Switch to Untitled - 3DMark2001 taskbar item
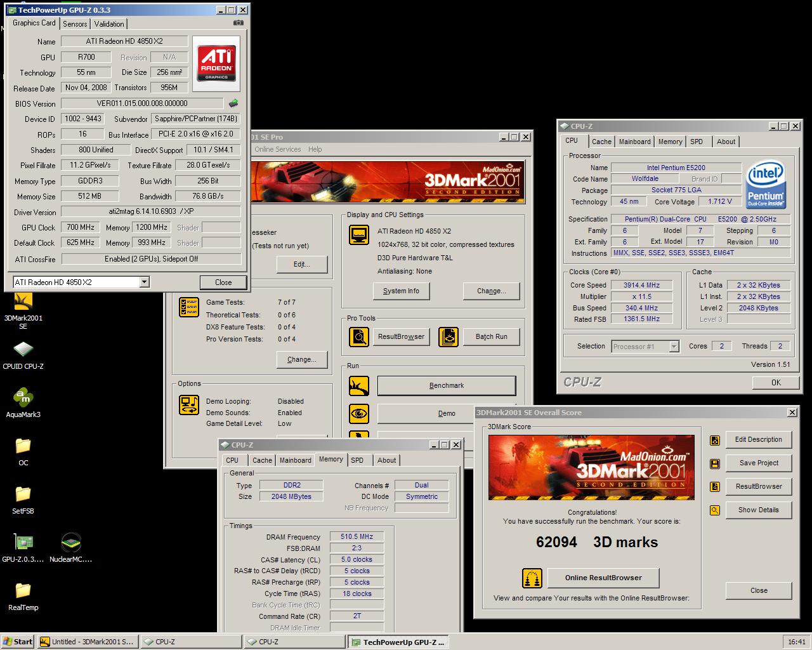812x650 pixels. [x=87, y=642]
